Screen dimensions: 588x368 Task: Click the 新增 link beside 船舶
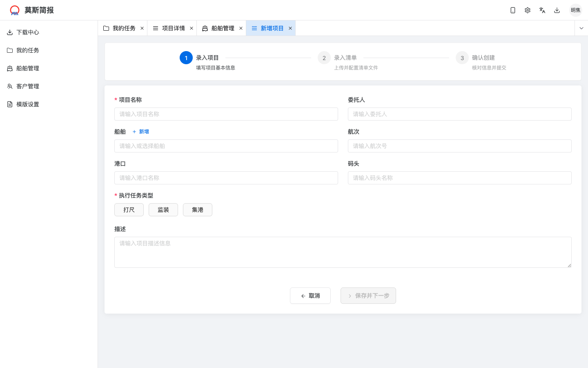[141, 132]
